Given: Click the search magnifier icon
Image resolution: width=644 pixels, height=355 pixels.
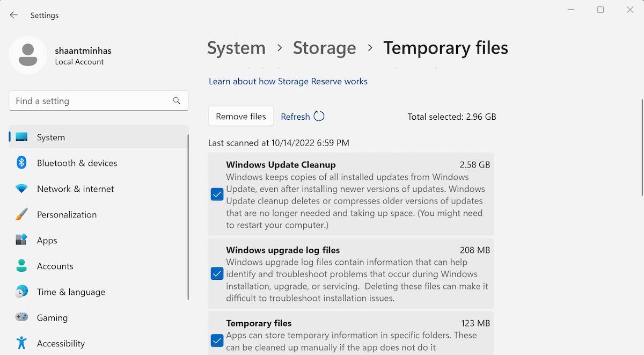Looking at the screenshot, I should click(177, 100).
